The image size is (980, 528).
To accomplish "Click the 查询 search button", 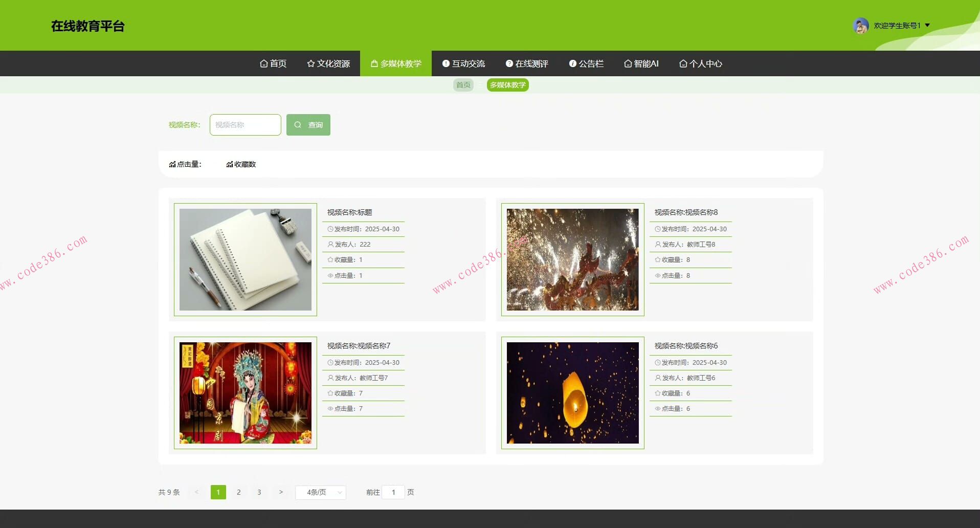I will pos(308,125).
